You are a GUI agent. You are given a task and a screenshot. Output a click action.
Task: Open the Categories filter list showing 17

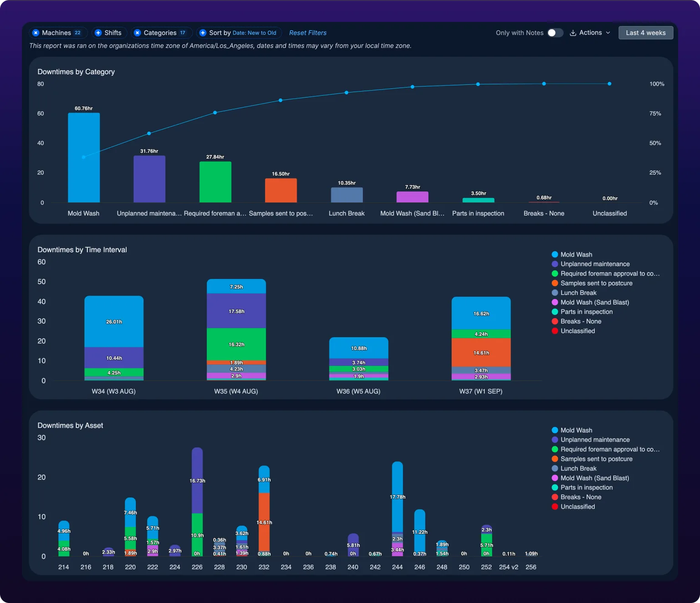tap(161, 33)
